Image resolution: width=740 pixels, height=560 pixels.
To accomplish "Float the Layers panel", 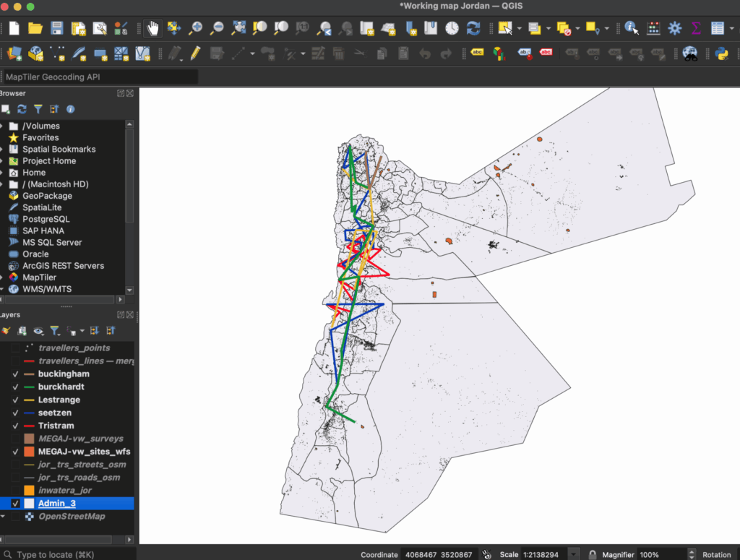I will coord(121,314).
